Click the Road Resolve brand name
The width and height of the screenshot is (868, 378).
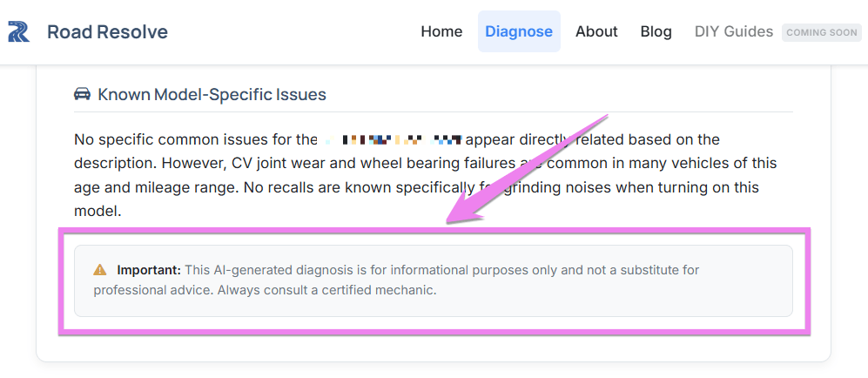click(x=107, y=32)
